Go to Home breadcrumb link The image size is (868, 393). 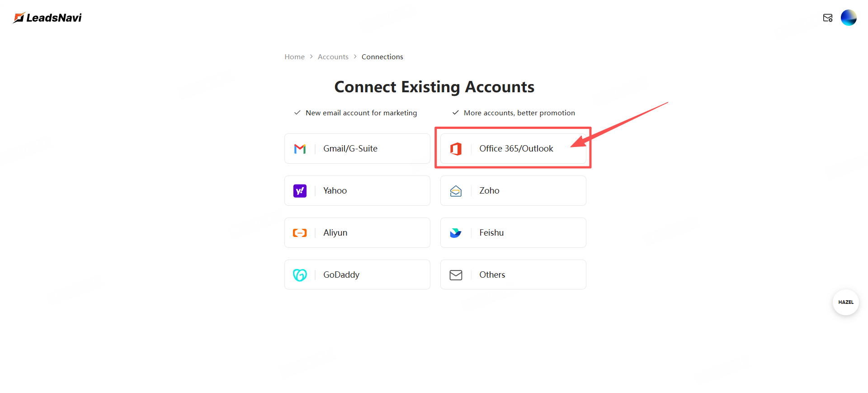294,57
